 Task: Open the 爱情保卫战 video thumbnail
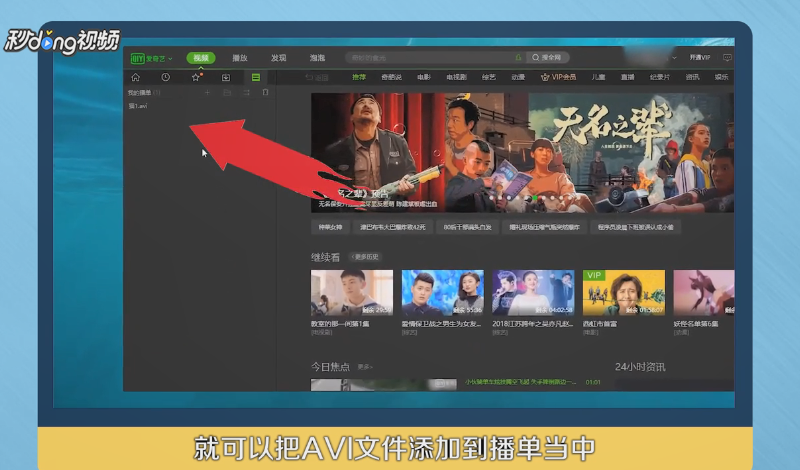pyautogui.click(x=442, y=292)
